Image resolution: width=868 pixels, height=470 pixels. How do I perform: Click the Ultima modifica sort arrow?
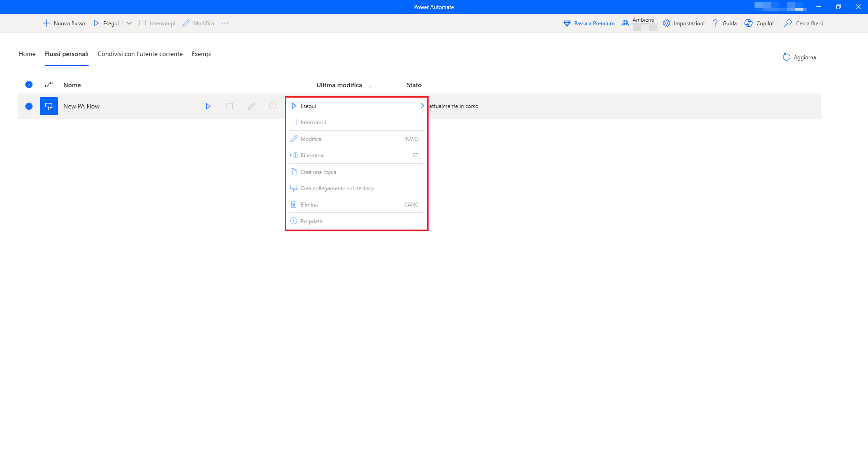(370, 85)
